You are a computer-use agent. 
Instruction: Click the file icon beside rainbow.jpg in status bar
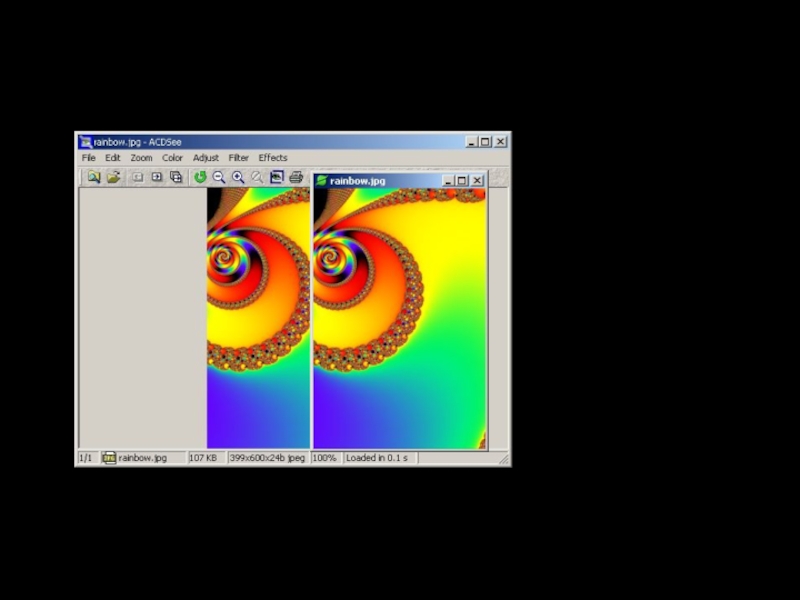point(109,458)
